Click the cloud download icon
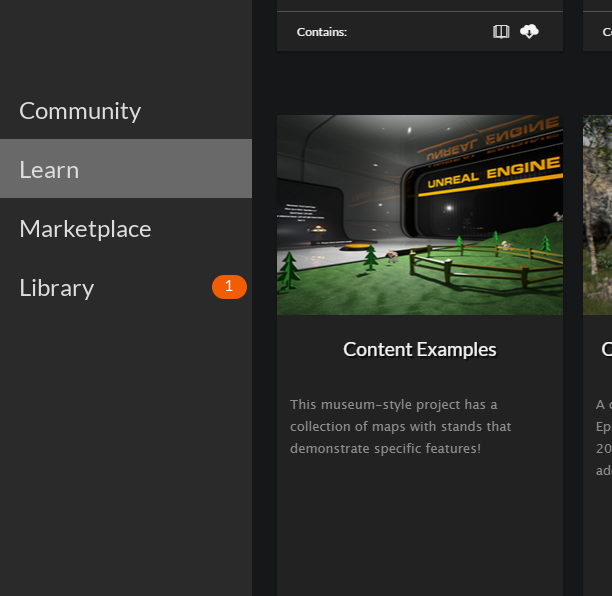 tap(529, 31)
